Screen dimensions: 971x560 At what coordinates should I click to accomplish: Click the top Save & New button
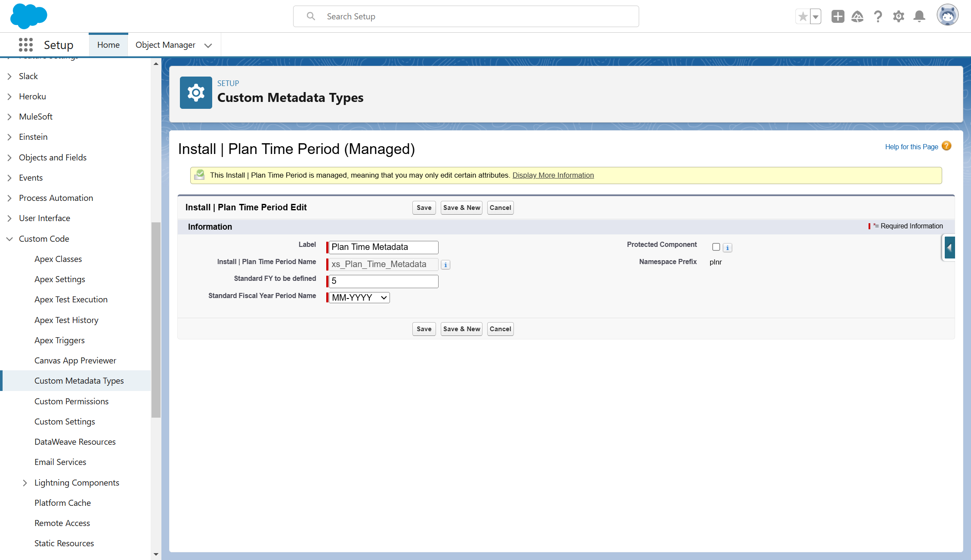click(461, 208)
